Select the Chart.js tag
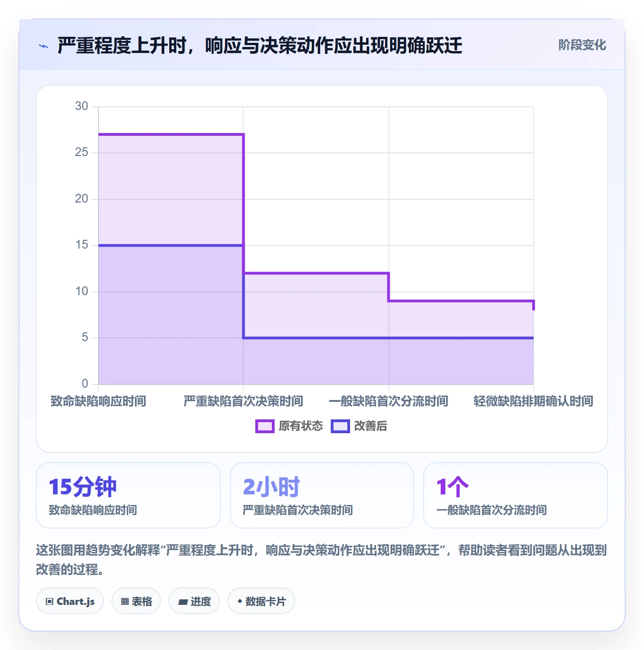644x650 pixels. click(70, 601)
